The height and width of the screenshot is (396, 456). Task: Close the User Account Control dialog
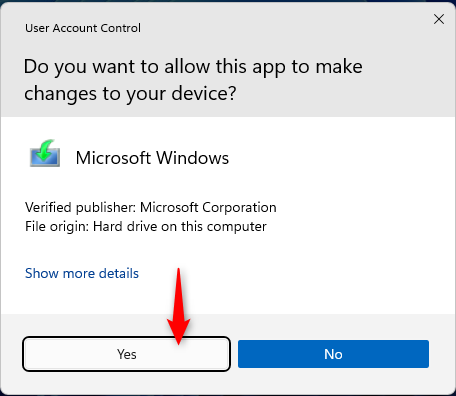coord(439,19)
